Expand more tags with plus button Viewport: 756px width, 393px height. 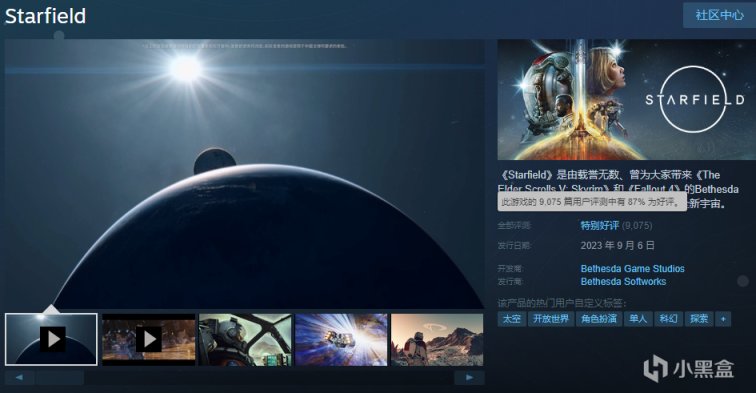tap(723, 319)
